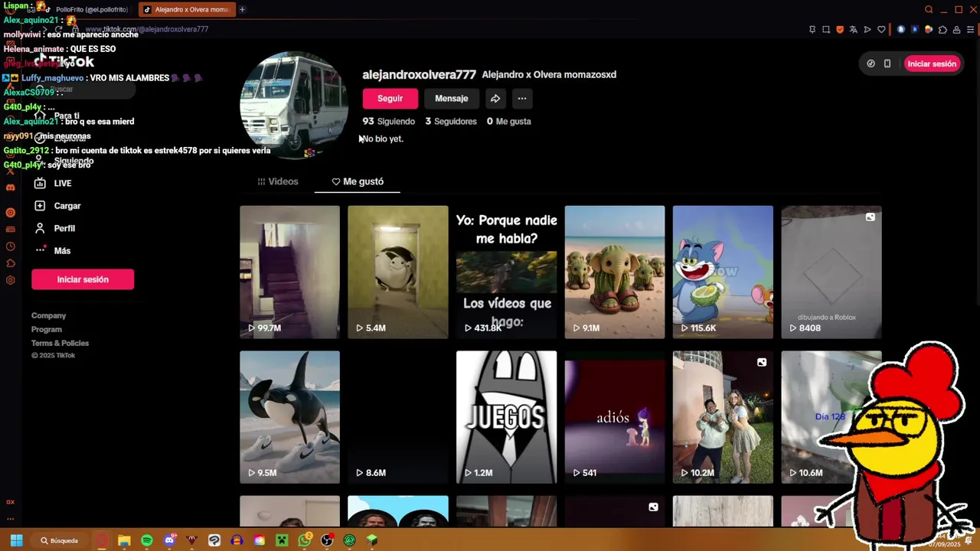Click the minibus profile avatar picture
The image size is (980, 551).
pos(294,106)
